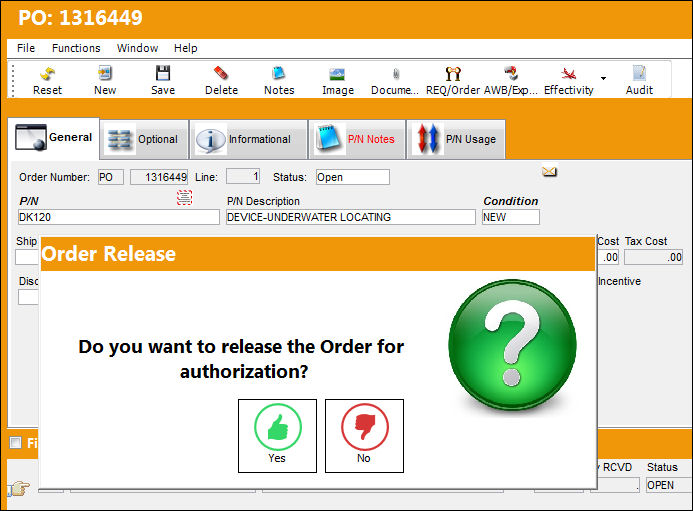693x511 pixels.
Task: Switch to the P/N Notes tab
Action: pos(357,139)
